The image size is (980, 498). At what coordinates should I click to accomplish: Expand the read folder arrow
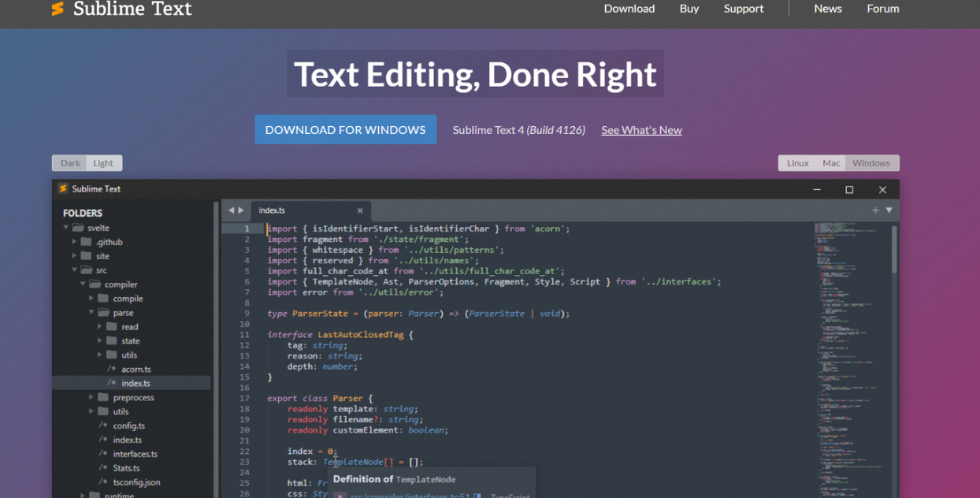[x=100, y=326]
